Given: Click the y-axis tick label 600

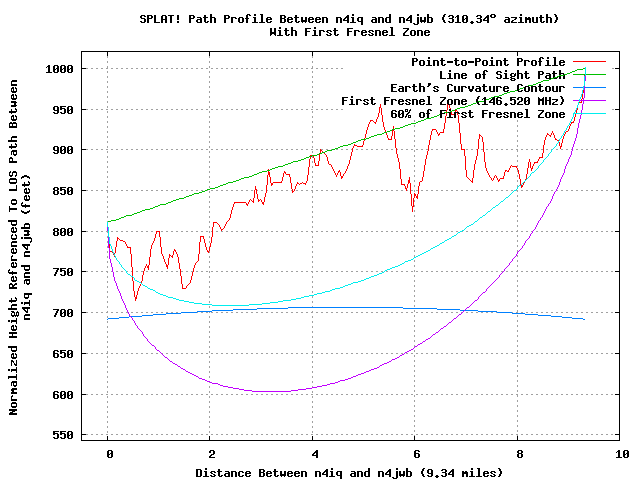Looking at the screenshot, I should point(63,395).
